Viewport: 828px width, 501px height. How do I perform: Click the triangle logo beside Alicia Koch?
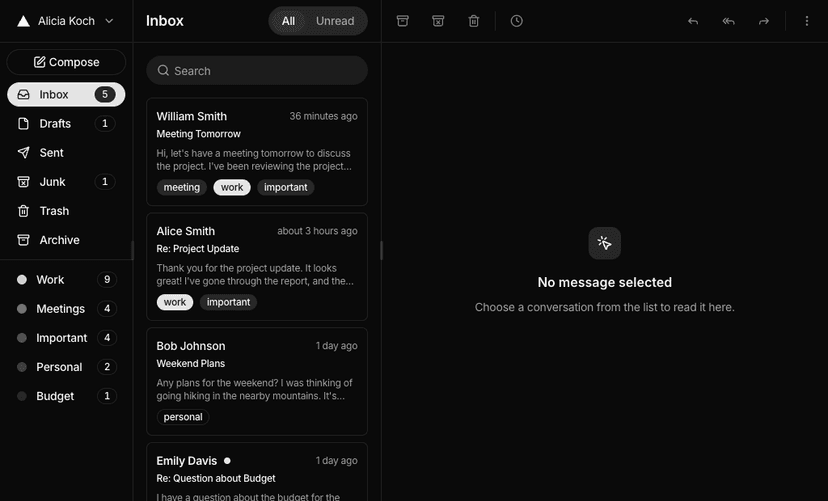click(23, 21)
